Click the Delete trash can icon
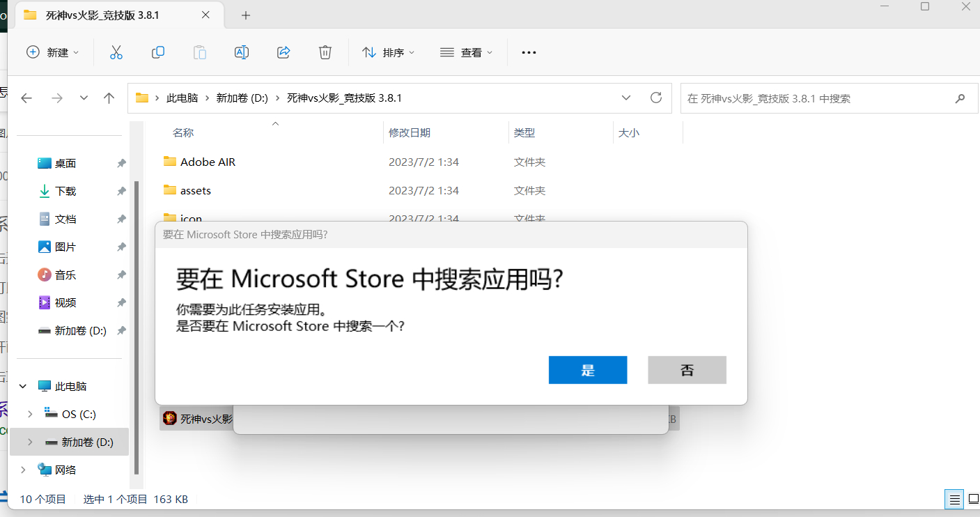Image resolution: width=980 pixels, height=517 pixels. pos(325,52)
